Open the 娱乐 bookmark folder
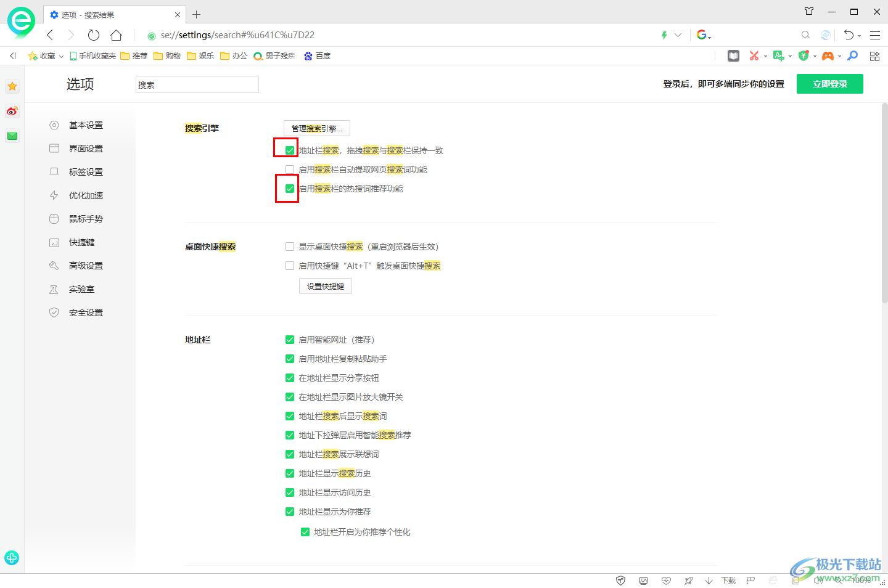Image resolution: width=888 pixels, height=588 pixels. click(200, 56)
